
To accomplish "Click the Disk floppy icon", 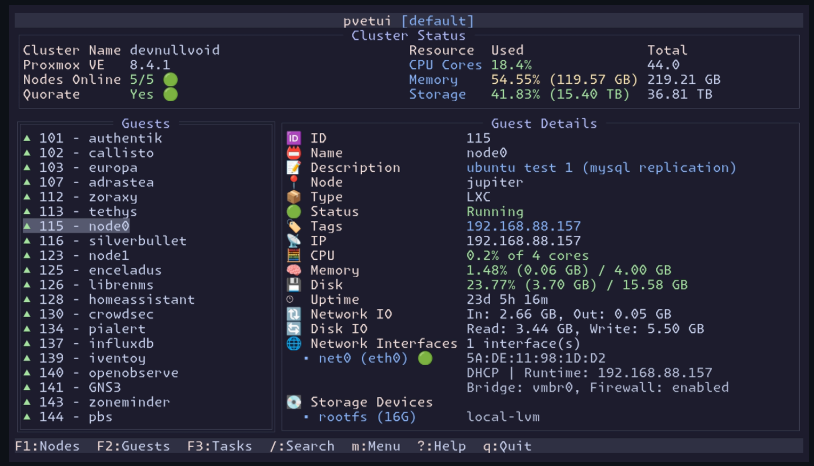I will [x=294, y=284].
